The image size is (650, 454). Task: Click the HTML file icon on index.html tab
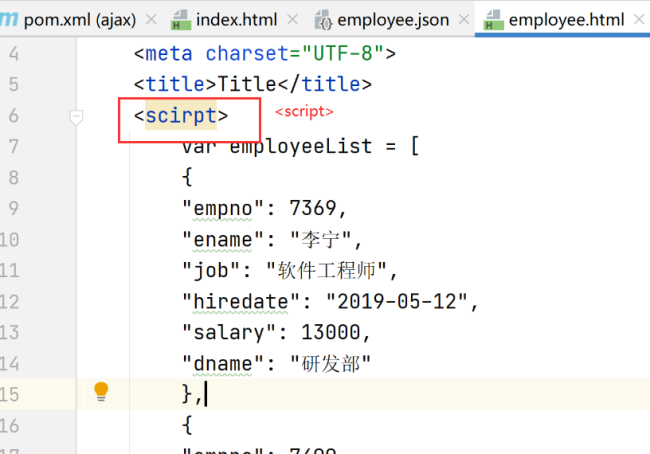click(181, 20)
